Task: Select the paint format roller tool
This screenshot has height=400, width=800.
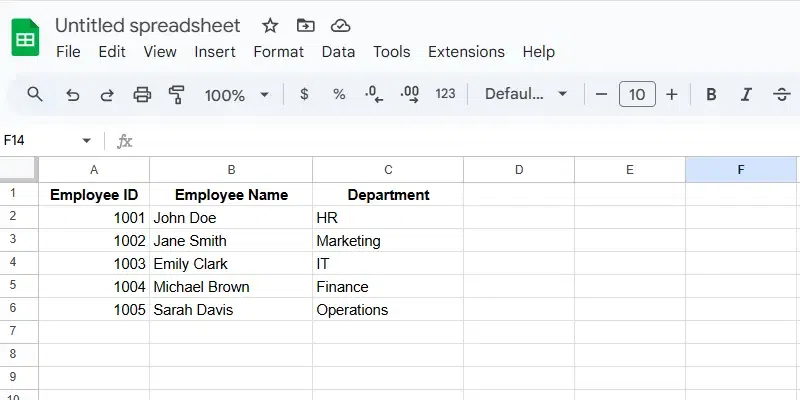Action: [x=177, y=95]
